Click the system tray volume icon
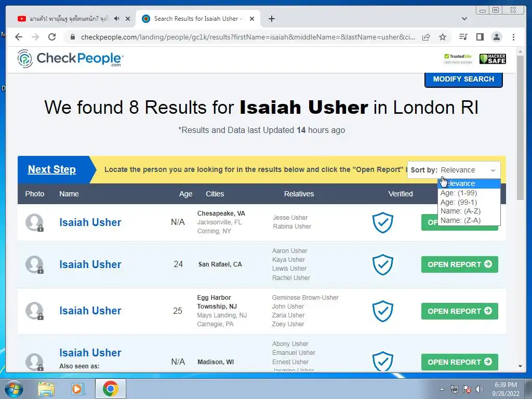The height and width of the screenshot is (399, 532). pos(480,389)
